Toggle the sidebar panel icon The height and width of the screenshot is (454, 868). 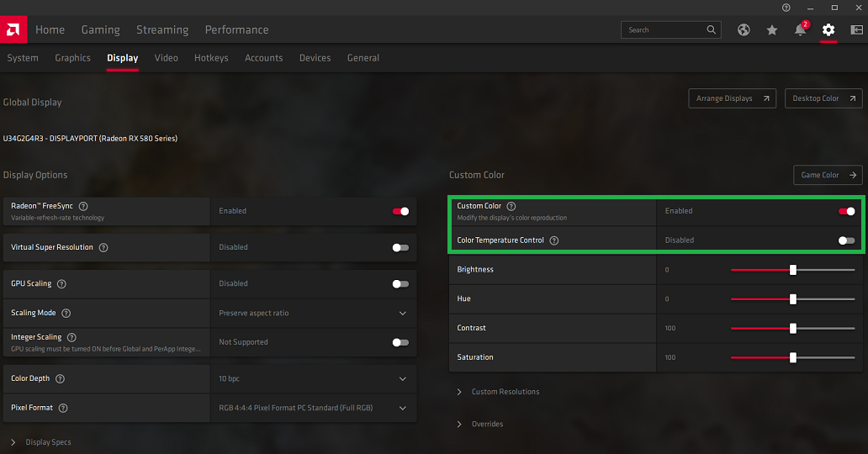coord(856,30)
